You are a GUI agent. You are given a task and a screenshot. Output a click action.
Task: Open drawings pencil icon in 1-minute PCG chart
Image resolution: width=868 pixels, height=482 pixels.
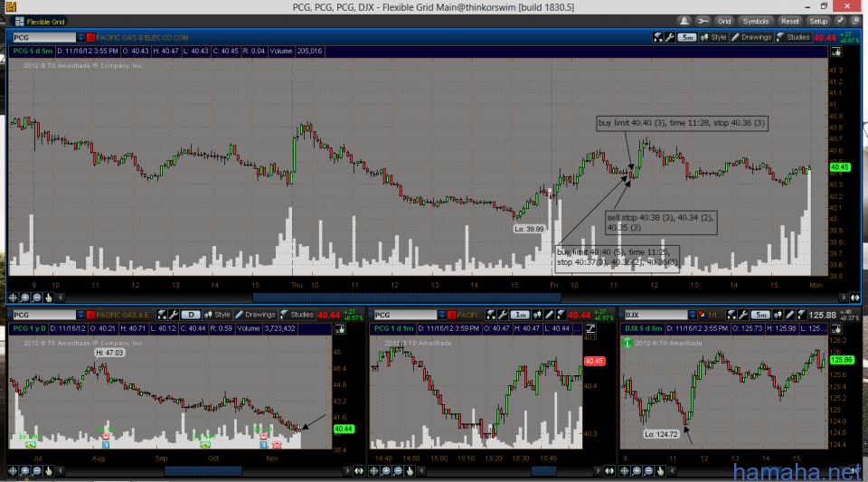549,315
